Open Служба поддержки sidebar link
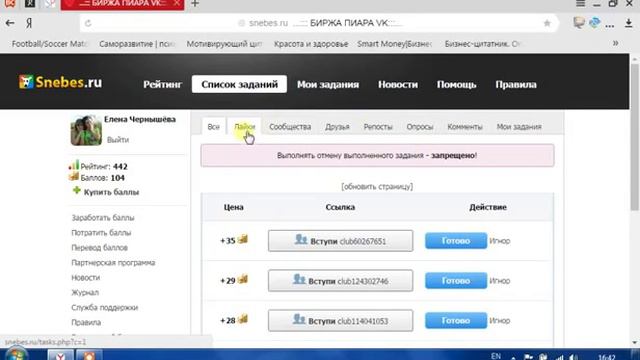Screen dimensions: 640x360 104,307
